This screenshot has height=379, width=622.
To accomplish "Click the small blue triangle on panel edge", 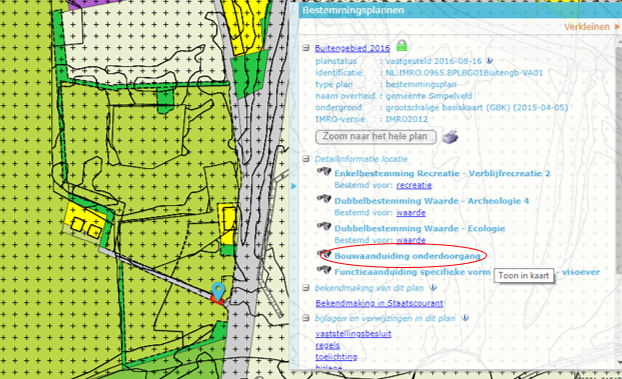I will point(294,186).
